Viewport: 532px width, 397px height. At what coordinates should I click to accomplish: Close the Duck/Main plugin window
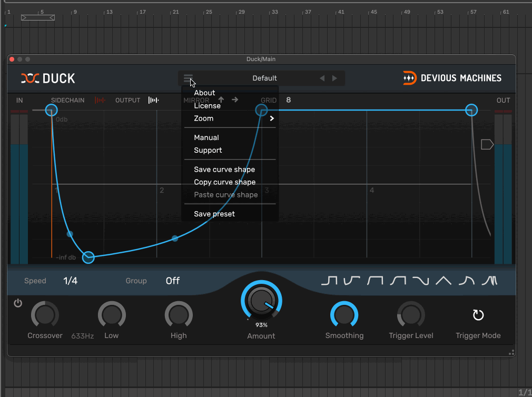pos(12,59)
